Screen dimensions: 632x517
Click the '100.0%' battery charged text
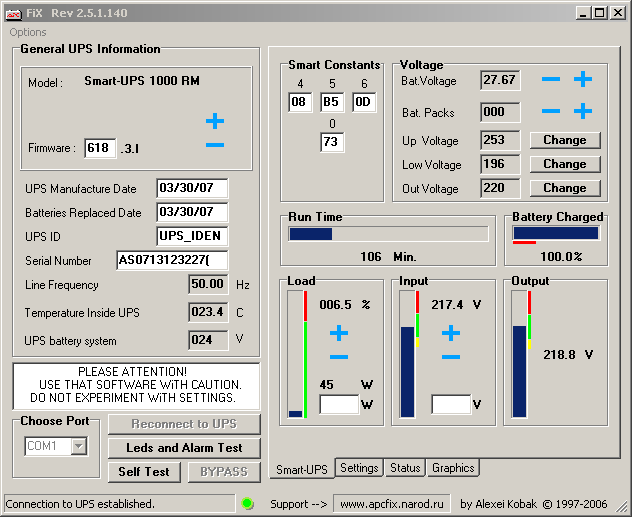tap(561, 257)
